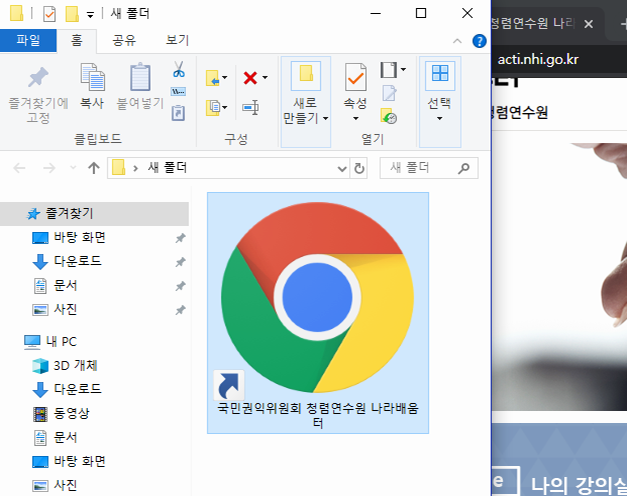Click the 속성 (Properties) checkmark icon
Image resolution: width=627 pixels, height=496 pixels.
(x=355, y=77)
